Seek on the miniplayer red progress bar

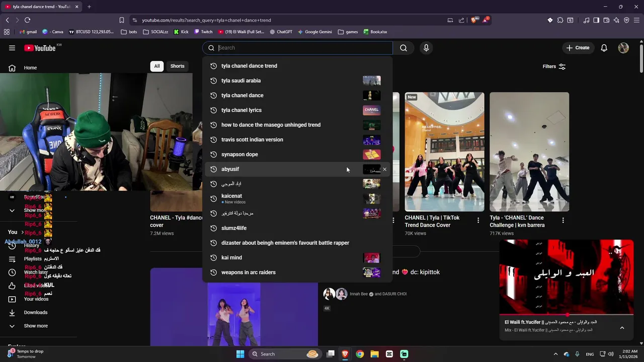tap(567, 315)
